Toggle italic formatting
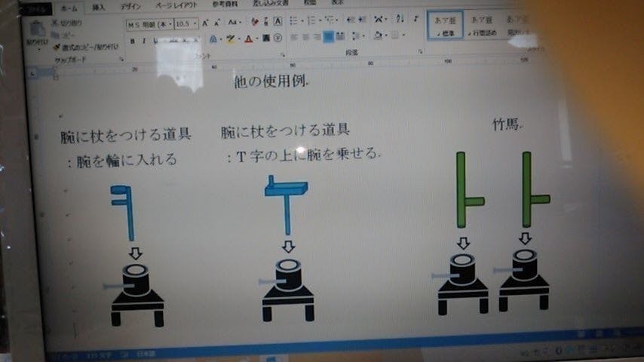 click(144, 41)
